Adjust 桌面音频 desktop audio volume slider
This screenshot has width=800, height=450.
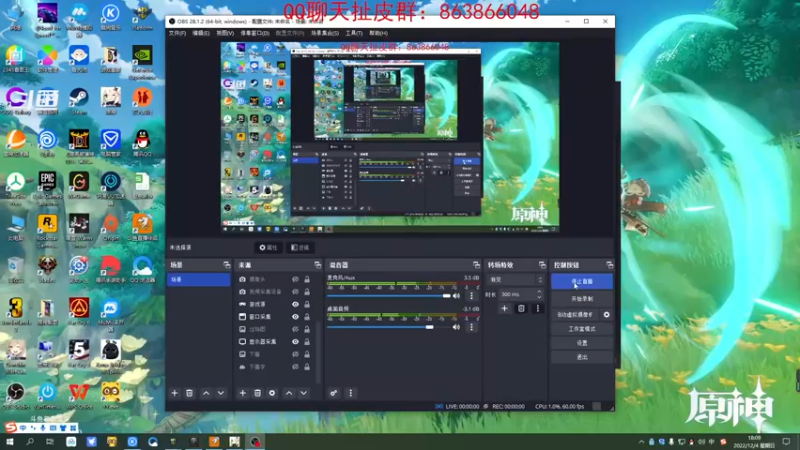coord(389,327)
